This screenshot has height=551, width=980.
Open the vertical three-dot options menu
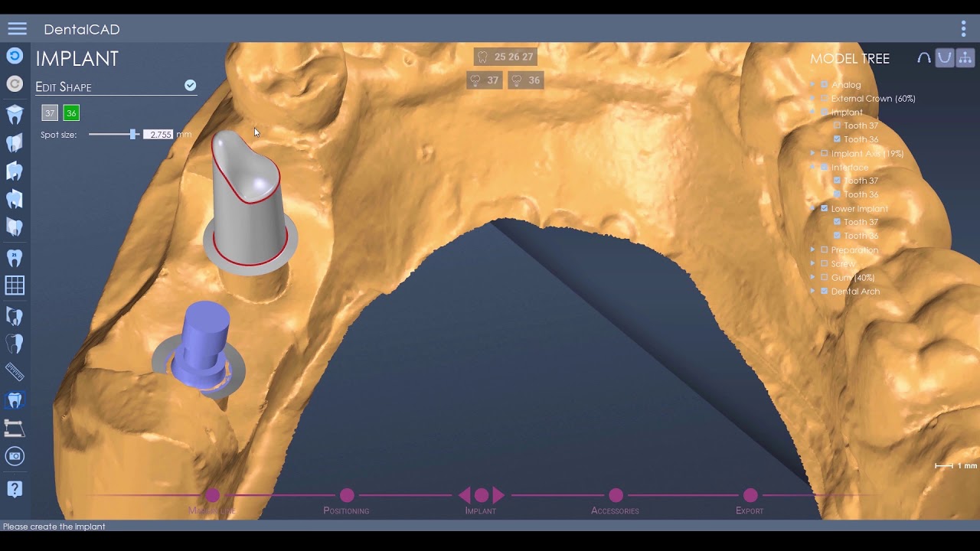(x=963, y=29)
